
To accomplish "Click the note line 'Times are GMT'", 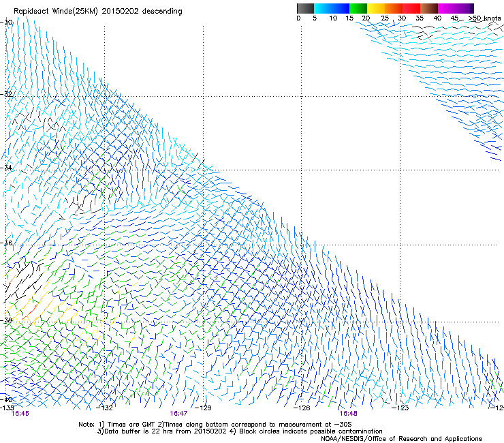I will 129,425.
